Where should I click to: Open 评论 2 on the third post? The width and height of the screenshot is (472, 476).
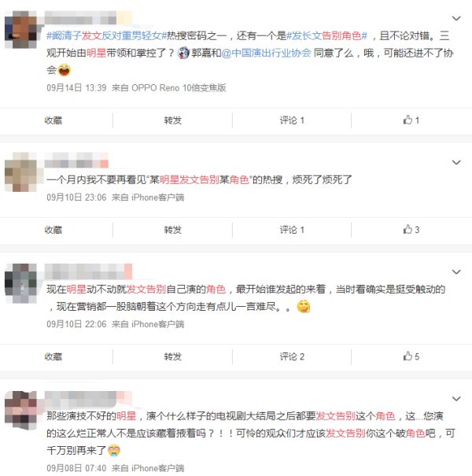click(292, 356)
